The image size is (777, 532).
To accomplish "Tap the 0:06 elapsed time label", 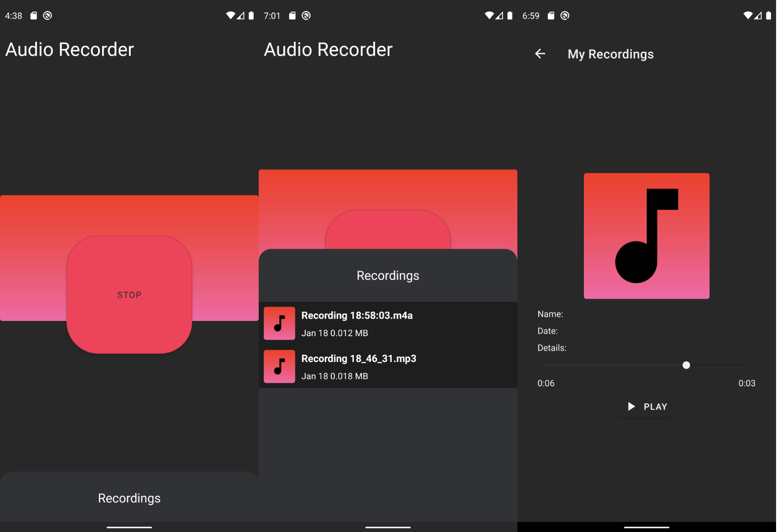I will [546, 383].
